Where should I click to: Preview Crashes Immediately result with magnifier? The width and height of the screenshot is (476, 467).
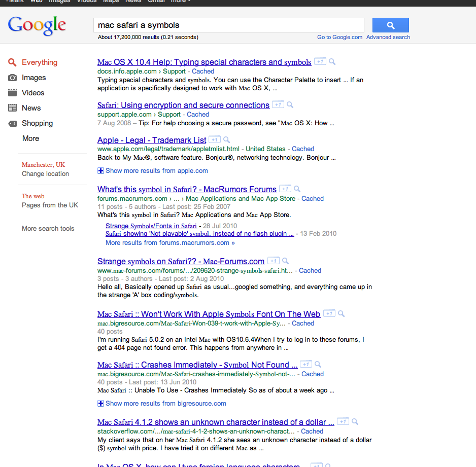(x=318, y=364)
